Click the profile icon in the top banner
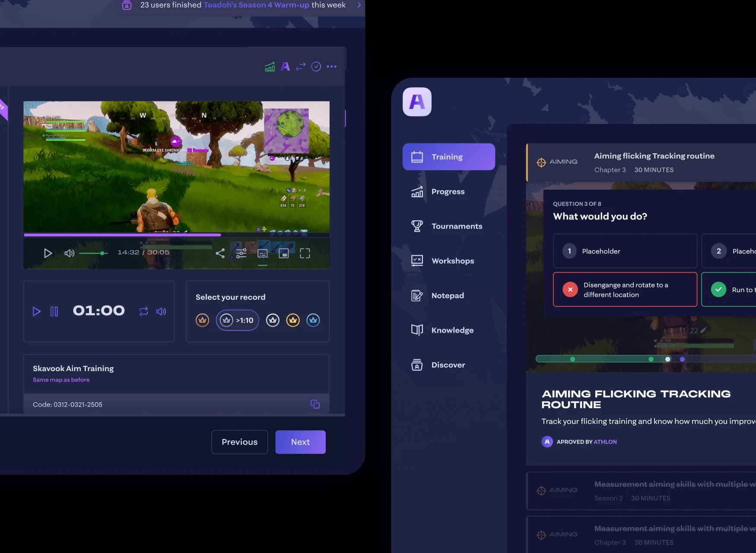Screen dimensions: 756x553 [127, 5]
